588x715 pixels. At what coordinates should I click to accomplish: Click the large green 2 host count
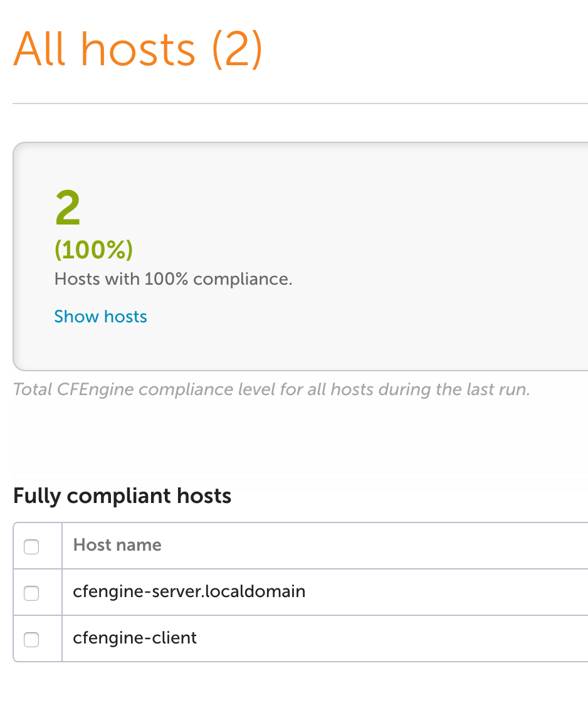68,208
